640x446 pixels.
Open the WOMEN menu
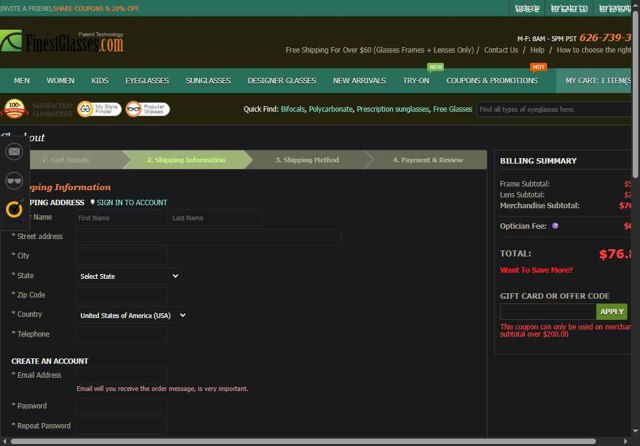tap(60, 81)
